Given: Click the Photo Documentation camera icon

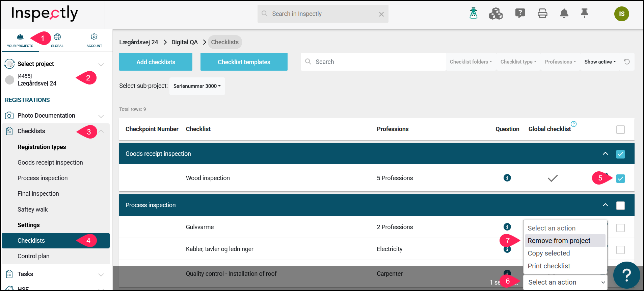Looking at the screenshot, I should [x=9, y=116].
